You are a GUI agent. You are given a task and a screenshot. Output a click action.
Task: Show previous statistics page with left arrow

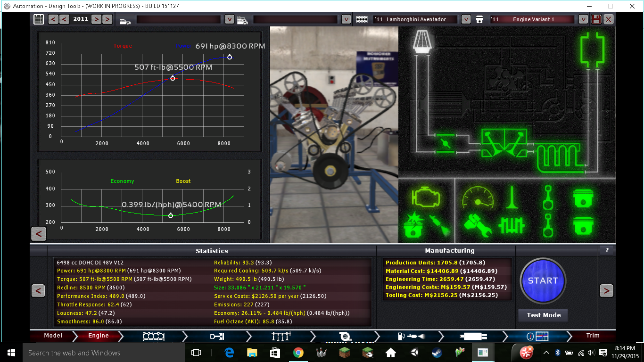point(38,290)
